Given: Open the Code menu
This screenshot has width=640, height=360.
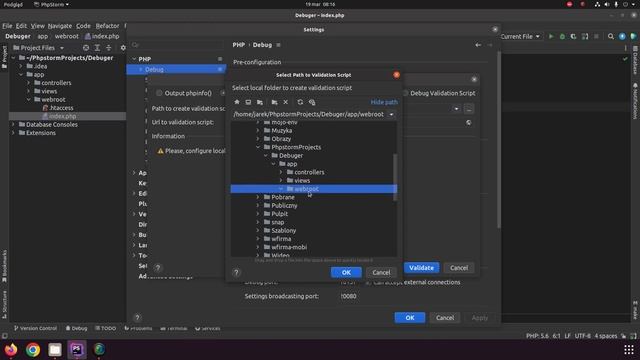Looking at the screenshot, I should (x=83, y=26).
